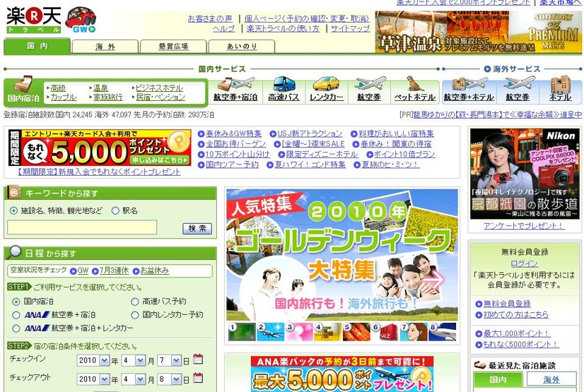Screen dimensions: 584x392
Task: Open the 初めての方はこちら link
Action: click(516, 314)
